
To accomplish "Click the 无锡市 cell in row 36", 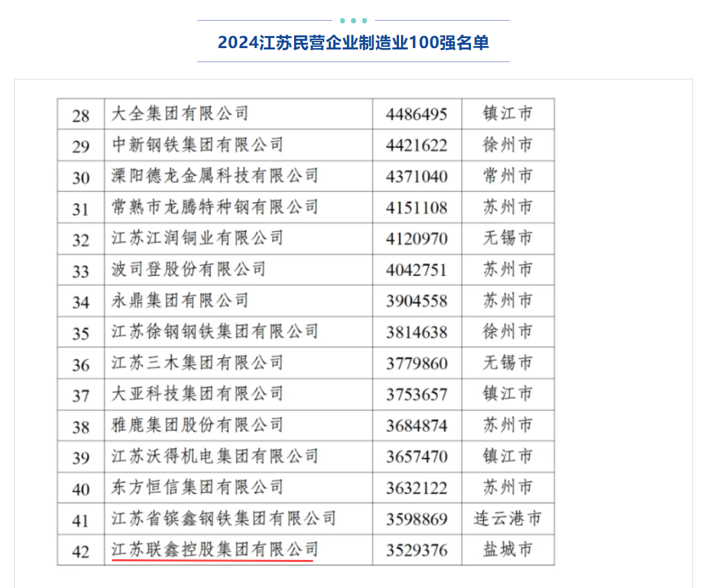I will tap(508, 363).
